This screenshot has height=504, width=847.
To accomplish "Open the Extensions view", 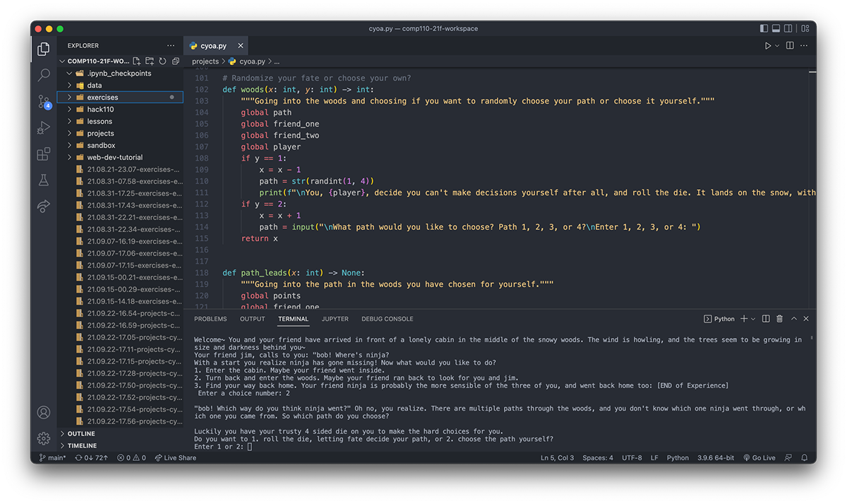I will pyautogui.click(x=44, y=154).
